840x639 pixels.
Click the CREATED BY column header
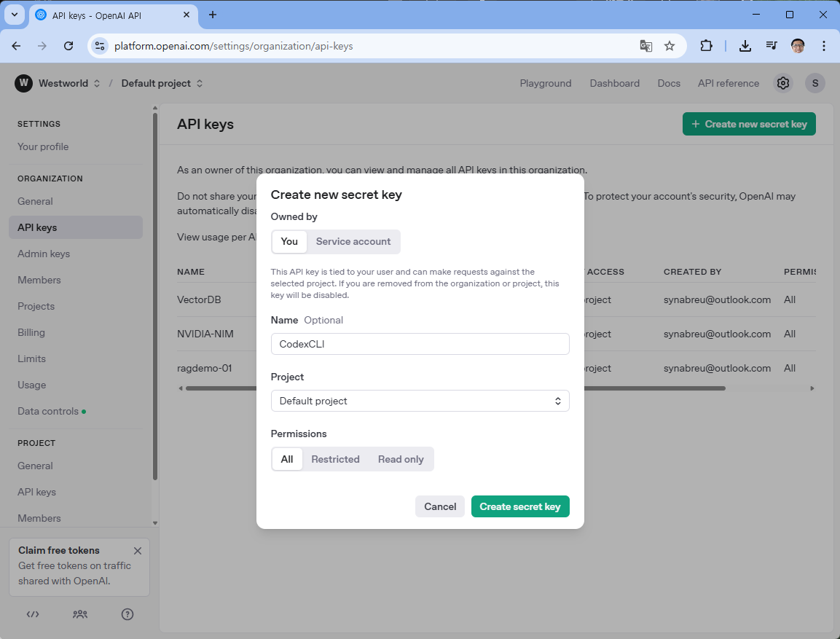pyautogui.click(x=692, y=272)
